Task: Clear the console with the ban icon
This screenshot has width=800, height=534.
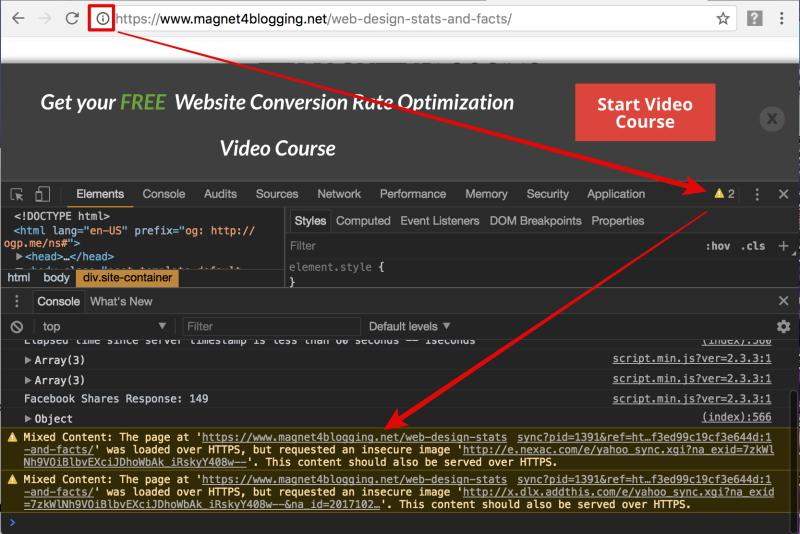Action: tap(17, 327)
